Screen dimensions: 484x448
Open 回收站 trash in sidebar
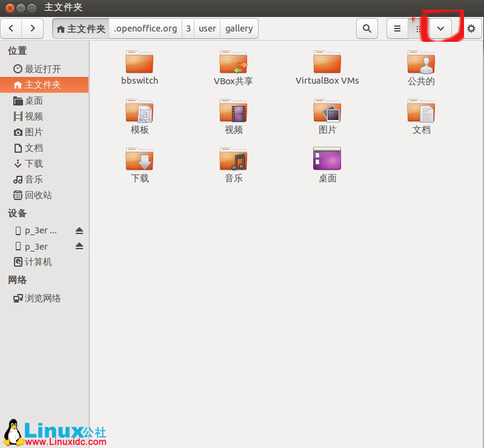point(38,195)
